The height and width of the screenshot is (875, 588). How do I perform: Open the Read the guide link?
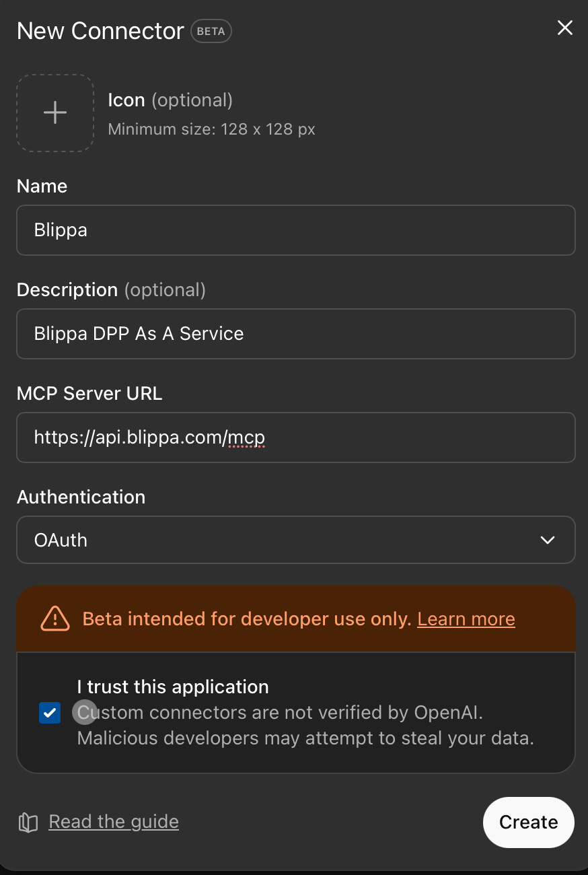[x=114, y=822]
